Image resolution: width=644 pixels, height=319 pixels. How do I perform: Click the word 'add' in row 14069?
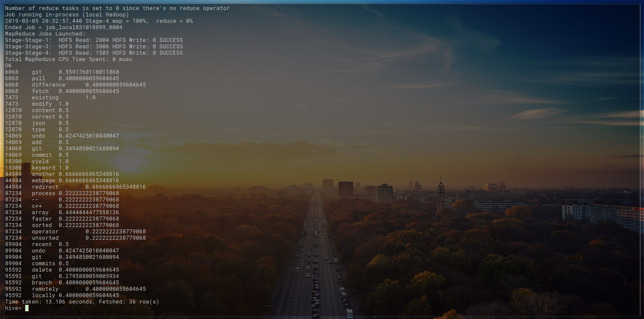click(x=37, y=142)
